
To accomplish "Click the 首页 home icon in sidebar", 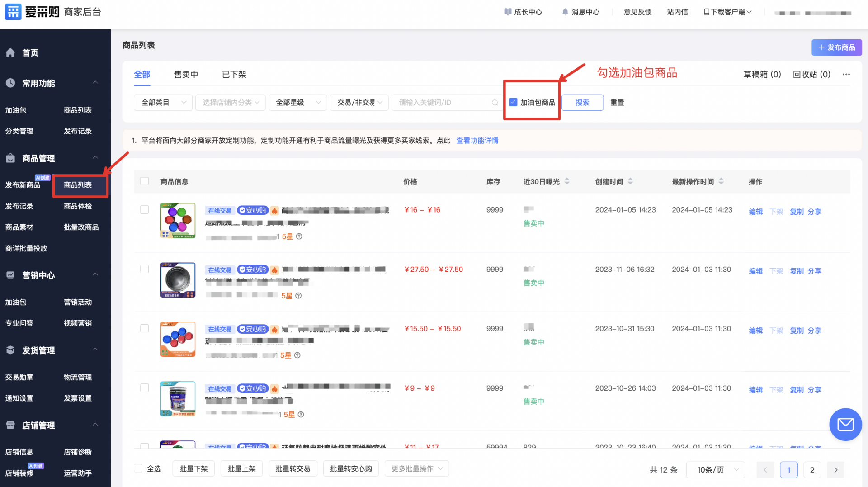I will pyautogui.click(x=11, y=53).
